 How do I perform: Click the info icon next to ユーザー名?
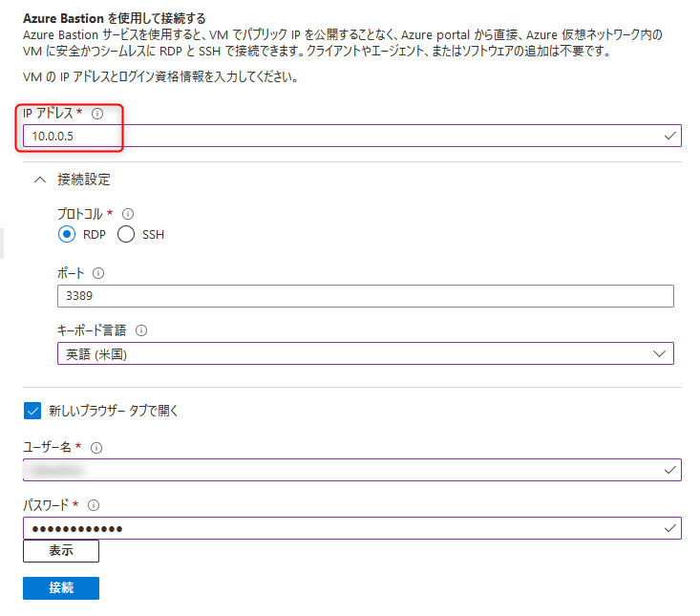pos(96,447)
